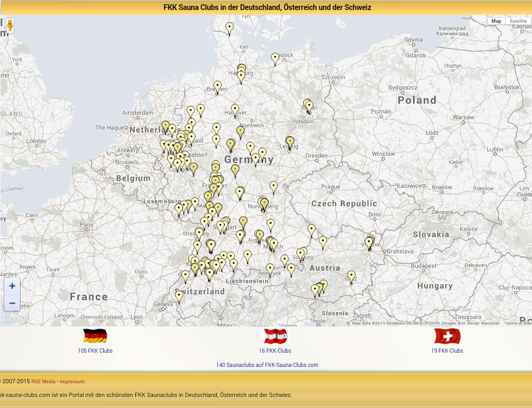Click the map pin at Hanover
This screenshot has height=408, width=532.
coord(235,110)
